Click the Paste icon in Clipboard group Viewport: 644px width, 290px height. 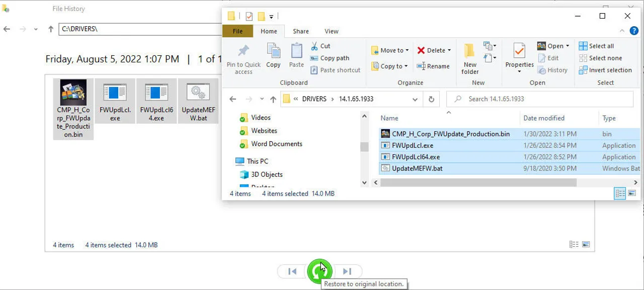point(296,52)
